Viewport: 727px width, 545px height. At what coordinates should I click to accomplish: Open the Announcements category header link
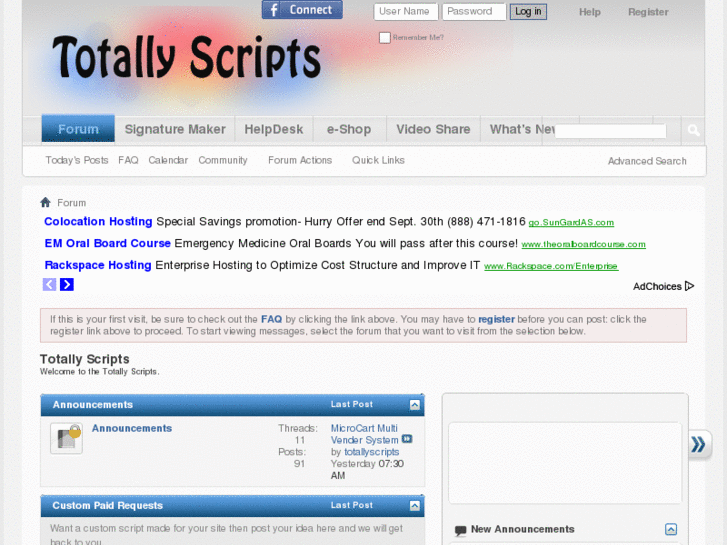(93, 404)
